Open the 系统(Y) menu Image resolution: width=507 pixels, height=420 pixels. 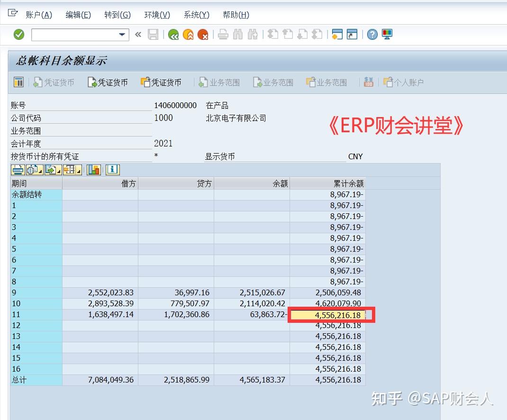(x=196, y=15)
